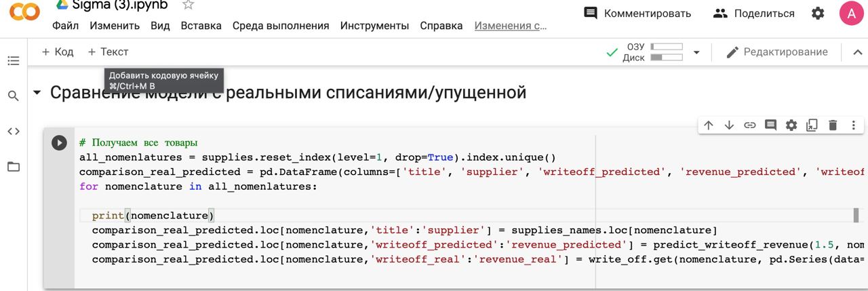Click the all_nomenlatures assignment line
This screenshot has width=868, height=291.
coord(317,157)
